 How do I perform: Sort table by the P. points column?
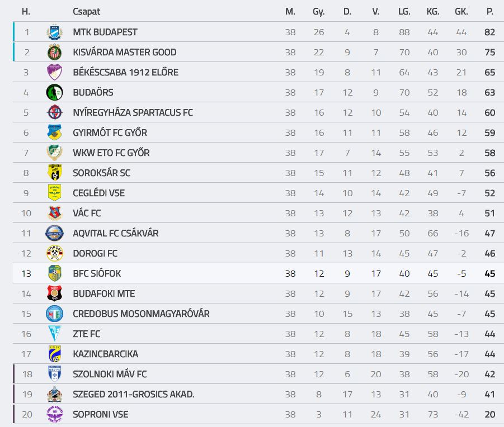click(489, 12)
